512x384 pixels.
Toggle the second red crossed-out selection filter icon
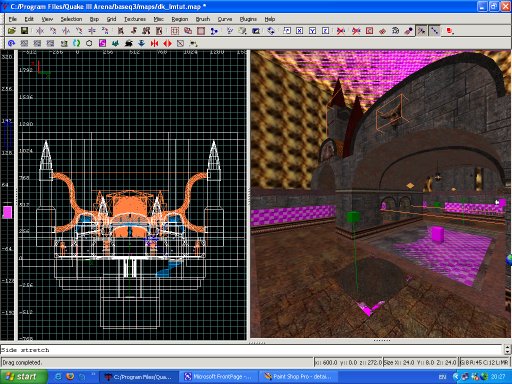click(x=356, y=31)
